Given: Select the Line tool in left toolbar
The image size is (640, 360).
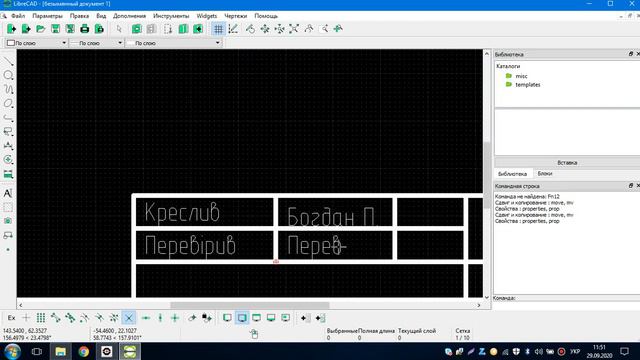Looking at the screenshot, I should (x=8, y=62).
